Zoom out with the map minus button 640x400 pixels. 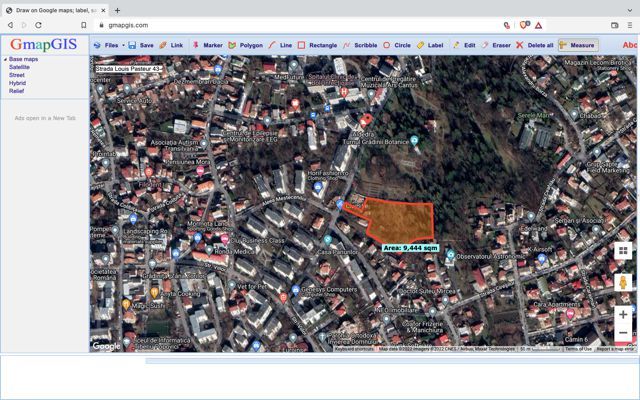623,333
